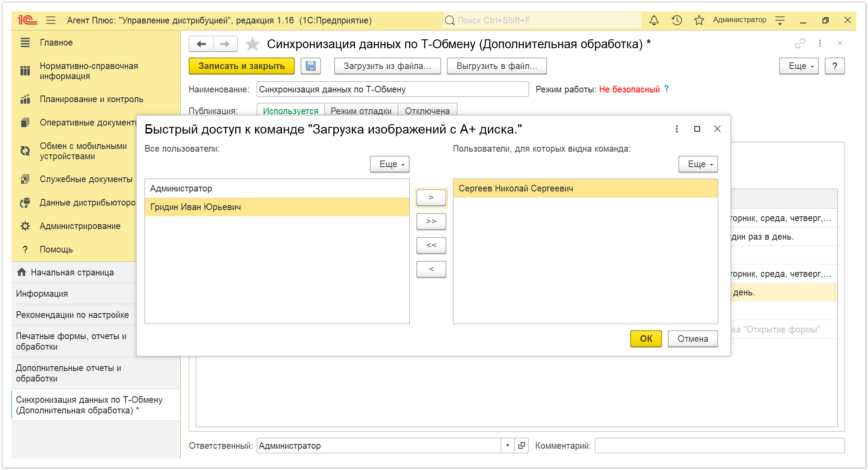Select Сергеев Николай Сергеевич row
868x470 pixels.
tap(586, 188)
